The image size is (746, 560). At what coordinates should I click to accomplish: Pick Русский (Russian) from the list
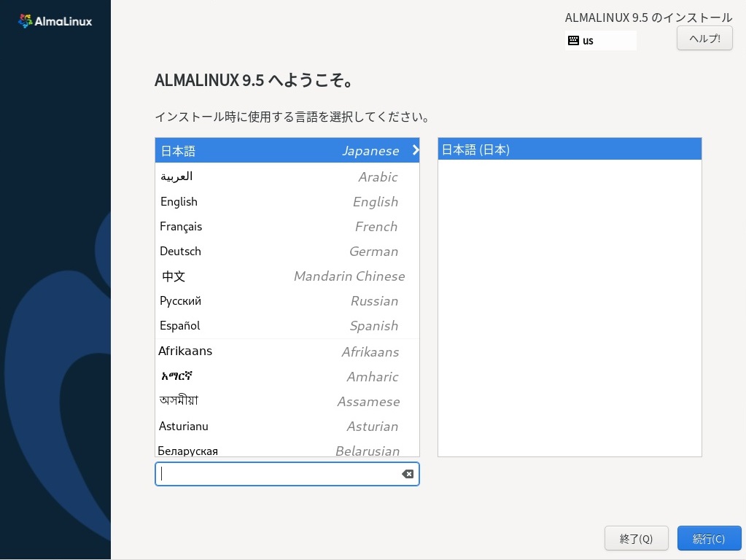(287, 300)
